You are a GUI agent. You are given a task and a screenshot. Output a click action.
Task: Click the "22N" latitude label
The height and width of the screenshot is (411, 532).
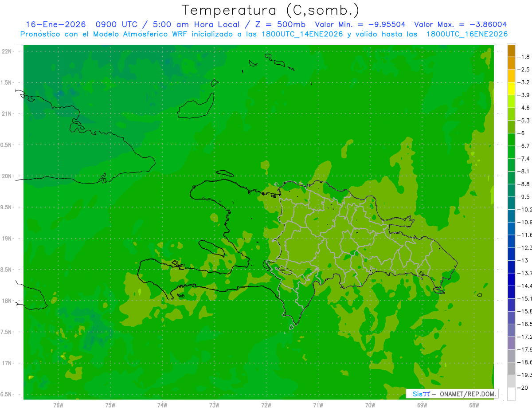[7, 51]
